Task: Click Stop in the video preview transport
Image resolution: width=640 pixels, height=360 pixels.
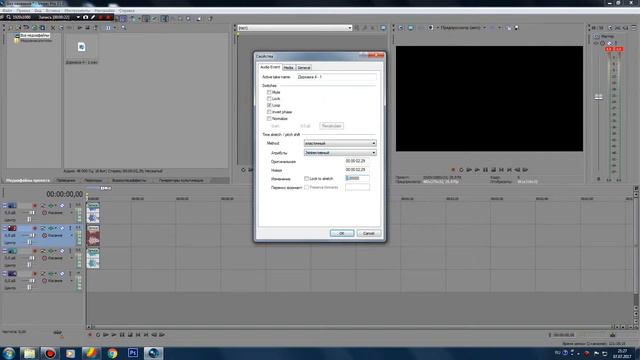Action: 493,170
